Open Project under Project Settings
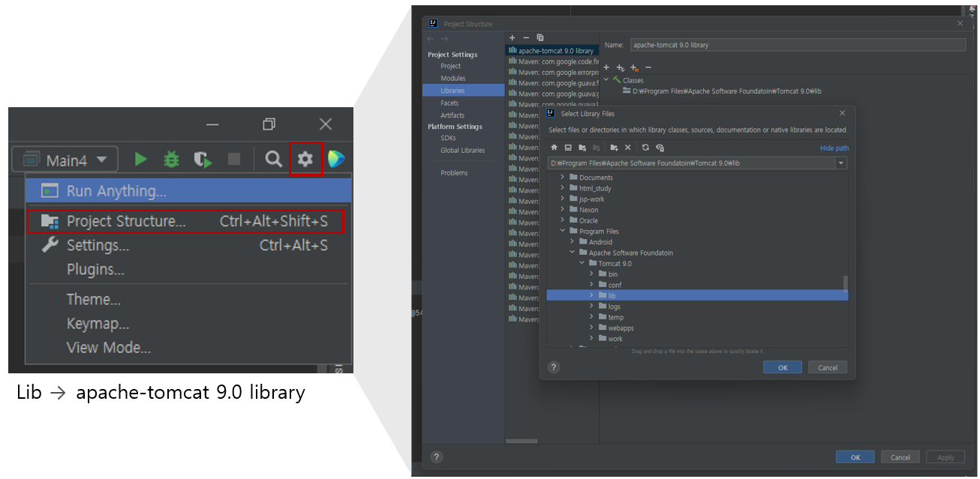Screen dimensions: 980x479 click(450, 66)
